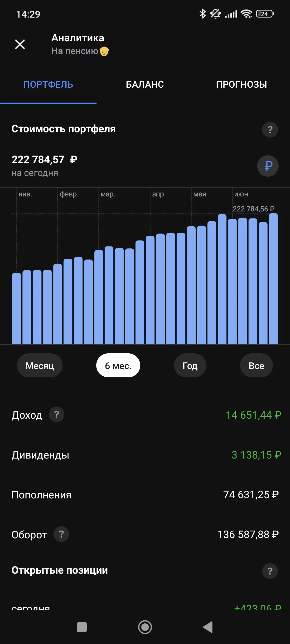Tap the Доход value 14 651,44 ₽

pyautogui.click(x=253, y=415)
